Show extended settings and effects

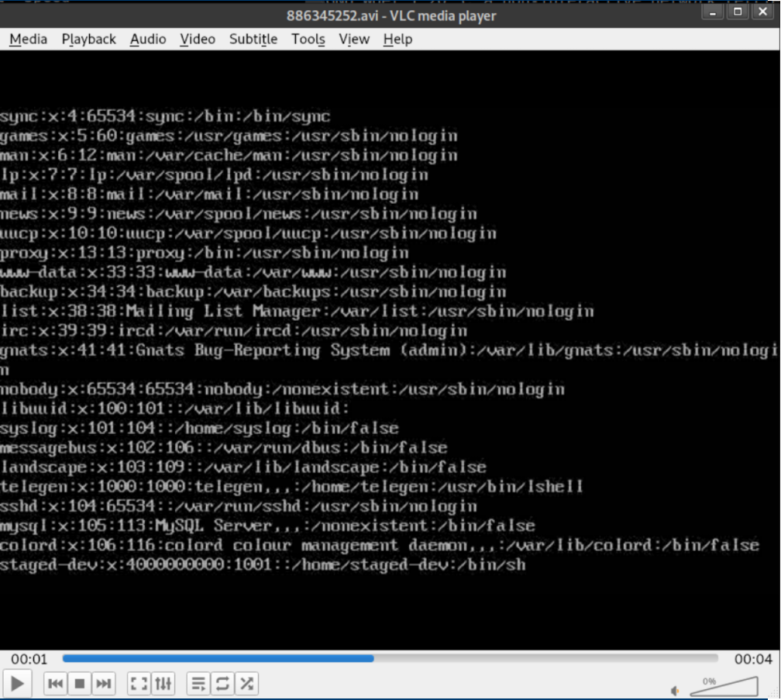tap(163, 684)
